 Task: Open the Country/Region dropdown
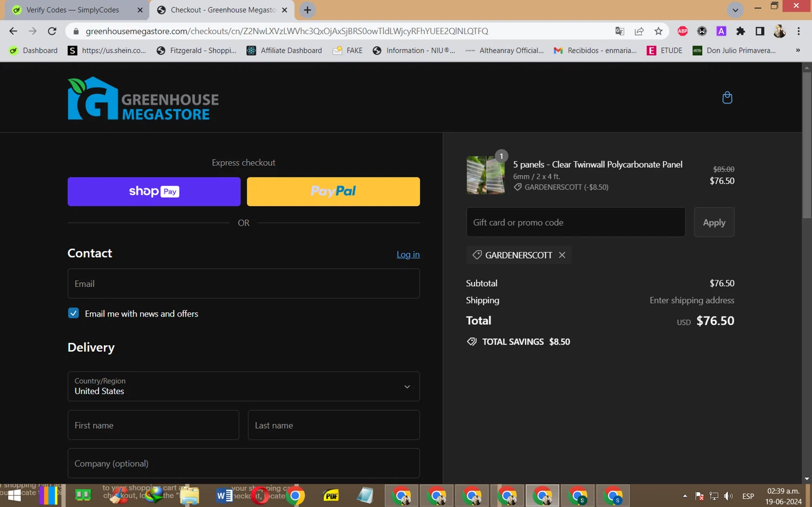[x=244, y=386]
